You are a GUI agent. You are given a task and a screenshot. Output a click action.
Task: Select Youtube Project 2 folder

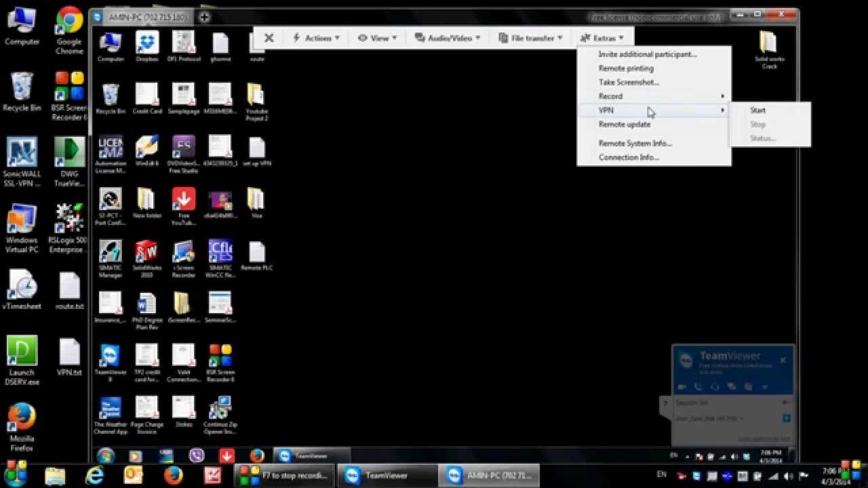click(x=256, y=102)
